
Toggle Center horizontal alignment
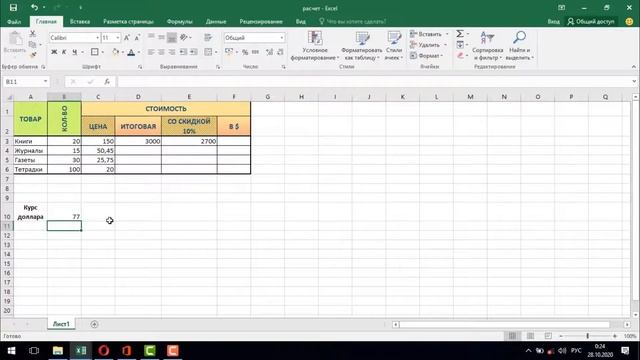pyautogui.click(x=162, y=52)
